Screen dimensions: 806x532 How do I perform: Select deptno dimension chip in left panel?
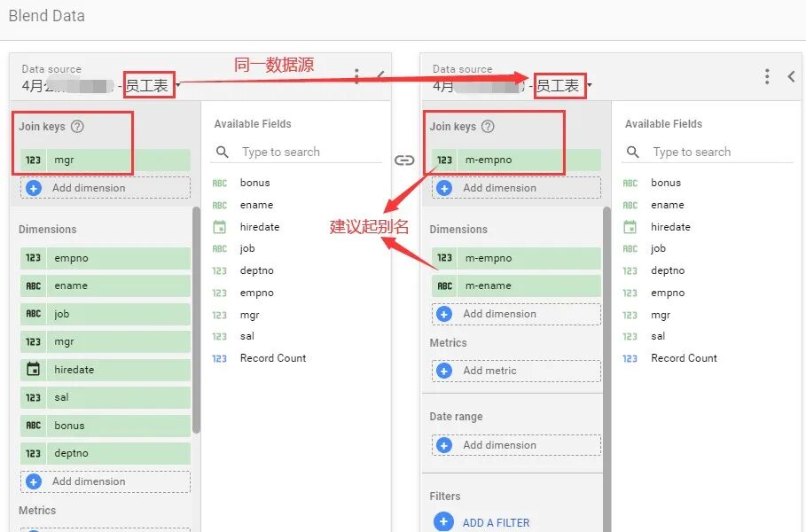click(106, 453)
